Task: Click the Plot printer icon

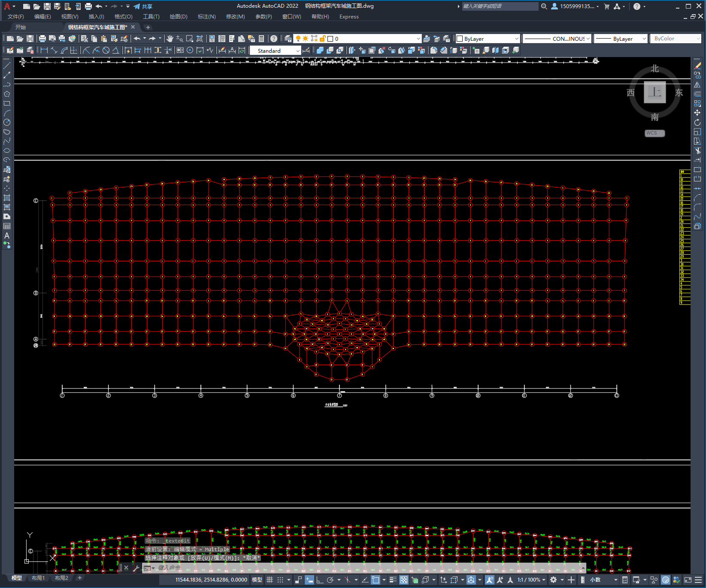Action: [x=42, y=39]
